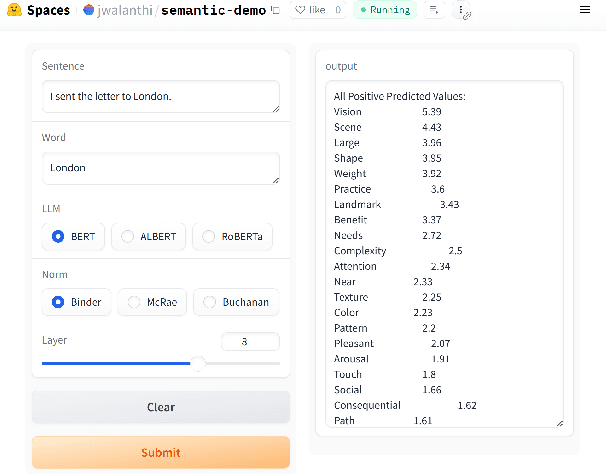Copy the space name with copy icon
This screenshot has width=606, height=474.
[275, 10]
